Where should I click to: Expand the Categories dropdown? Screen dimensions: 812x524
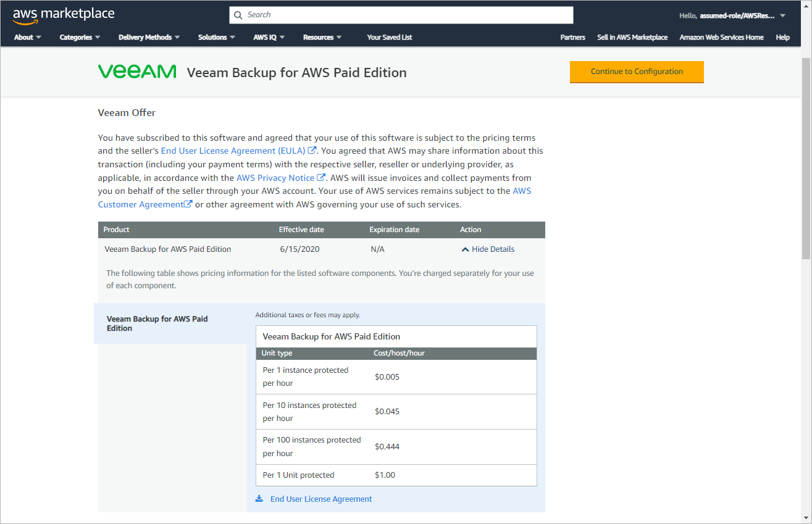coord(80,37)
